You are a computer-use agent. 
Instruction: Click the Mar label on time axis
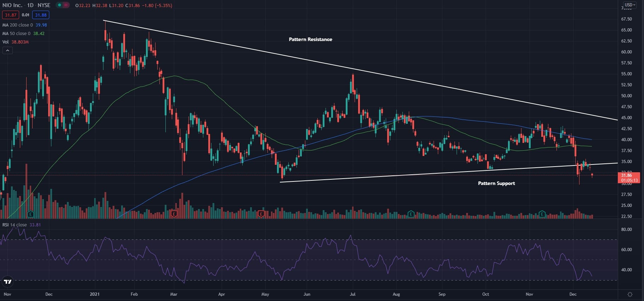pyautogui.click(x=173, y=294)
